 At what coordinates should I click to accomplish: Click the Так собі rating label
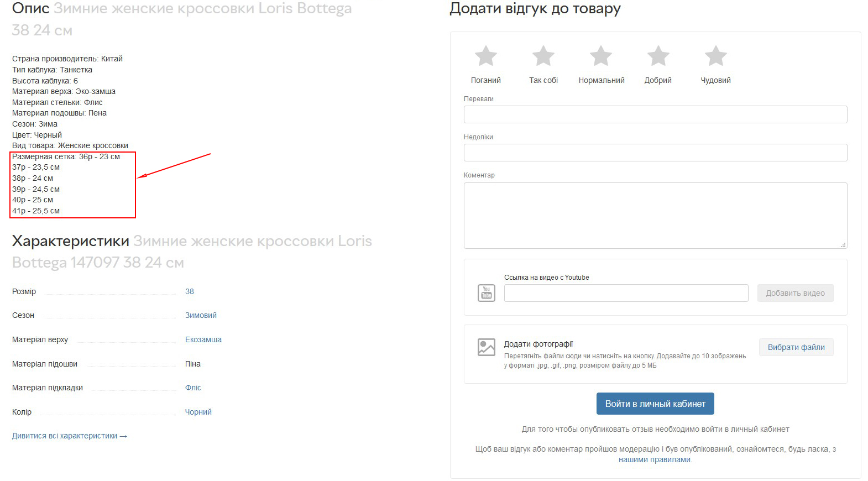click(x=543, y=80)
